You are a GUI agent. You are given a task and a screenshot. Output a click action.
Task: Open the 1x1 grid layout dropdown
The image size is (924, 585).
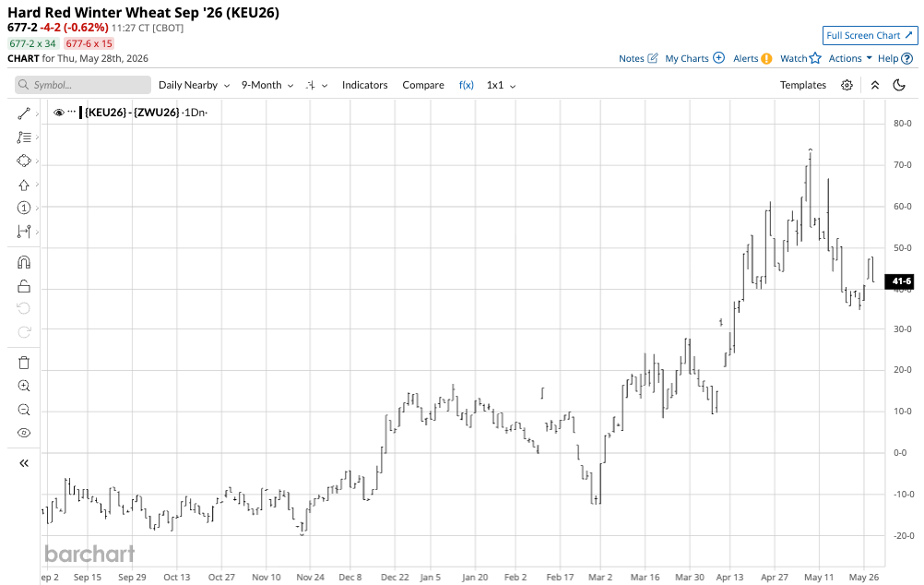[501, 85]
